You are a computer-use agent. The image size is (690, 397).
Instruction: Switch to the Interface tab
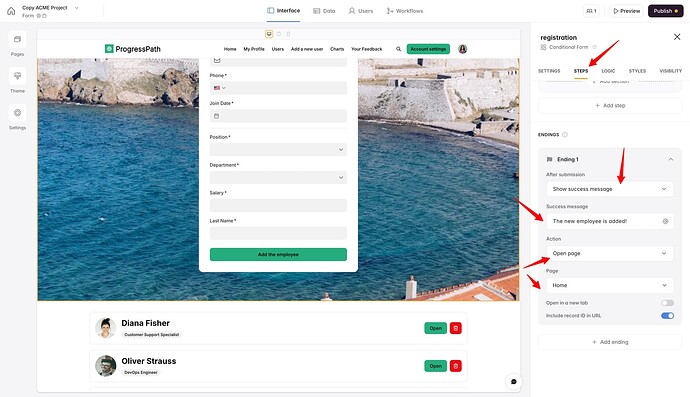point(283,11)
